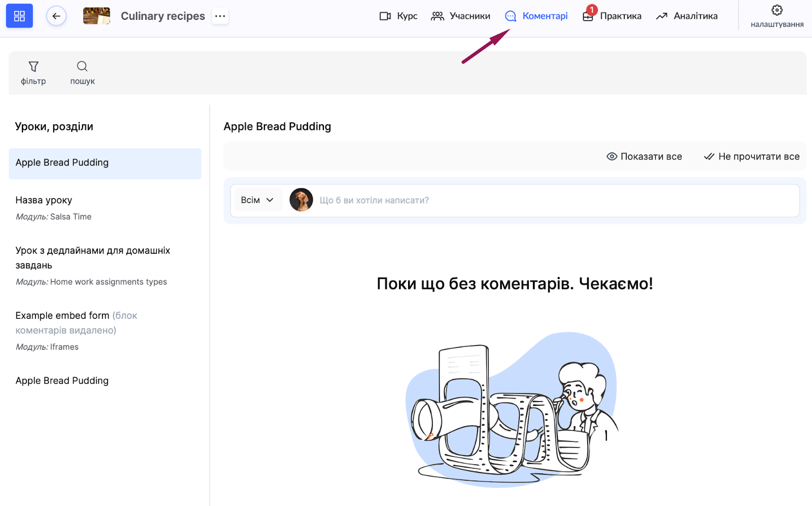This screenshot has height=506, width=812.
Task: Open the Учасники tab
Action: pyautogui.click(x=460, y=16)
